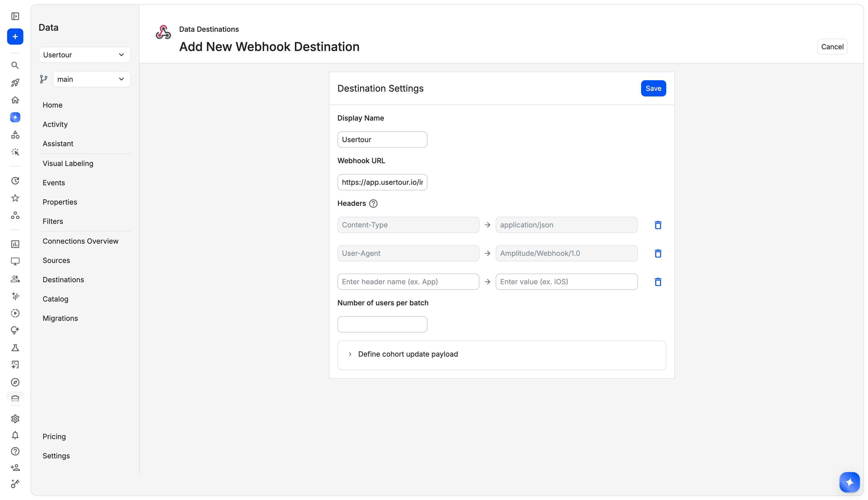Open Settings link in sidebar
868x500 pixels.
(x=56, y=456)
